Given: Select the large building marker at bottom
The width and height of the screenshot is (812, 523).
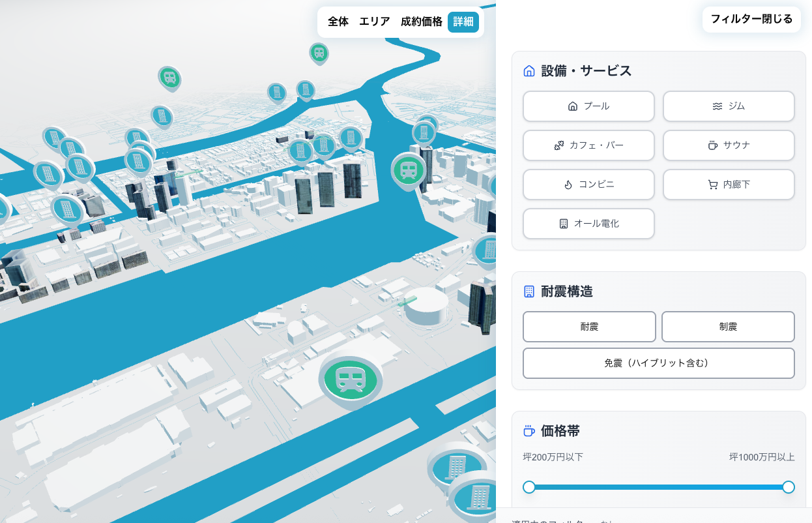Looking at the screenshot, I should pos(456,466).
